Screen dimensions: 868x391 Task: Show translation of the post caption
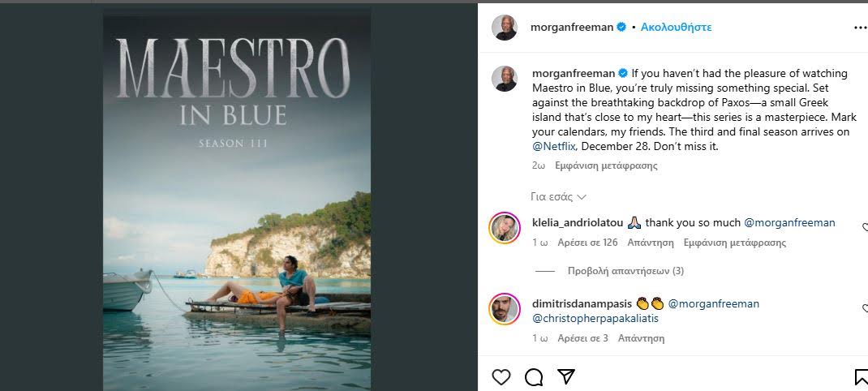tap(606, 165)
